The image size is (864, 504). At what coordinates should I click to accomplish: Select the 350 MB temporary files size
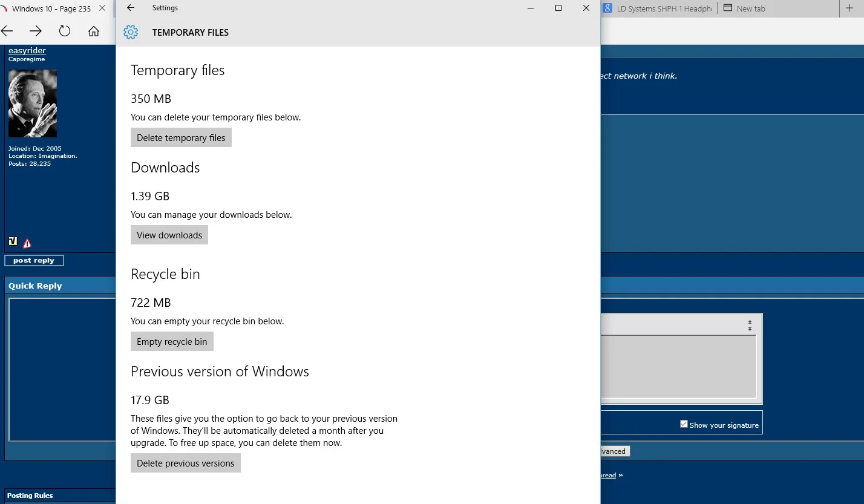(x=151, y=99)
